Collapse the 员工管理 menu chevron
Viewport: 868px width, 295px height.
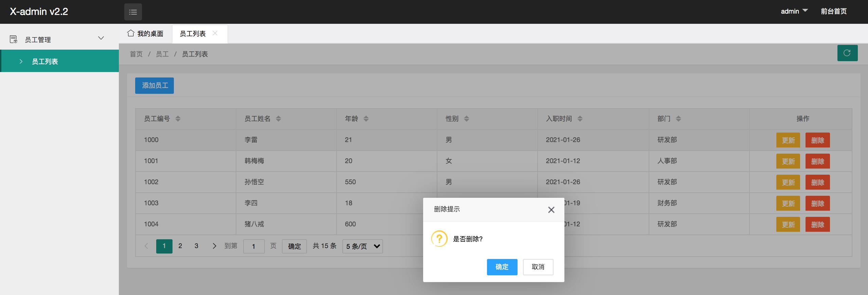coord(101,38)
